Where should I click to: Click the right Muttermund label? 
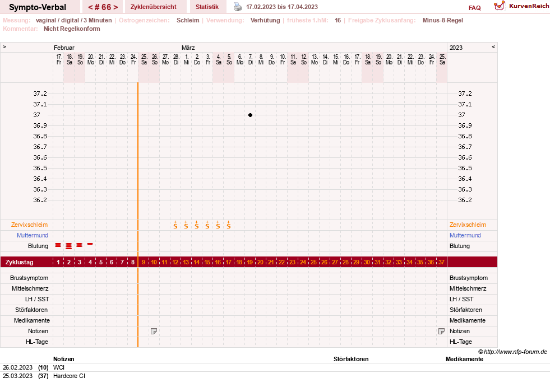tap(465, 235)
